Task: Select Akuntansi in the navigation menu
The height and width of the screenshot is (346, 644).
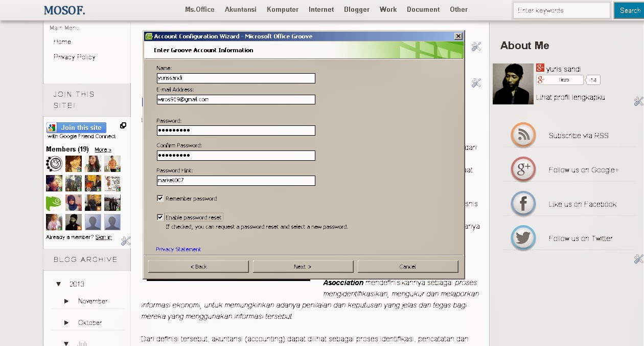Action: click(x=240, y=9)
